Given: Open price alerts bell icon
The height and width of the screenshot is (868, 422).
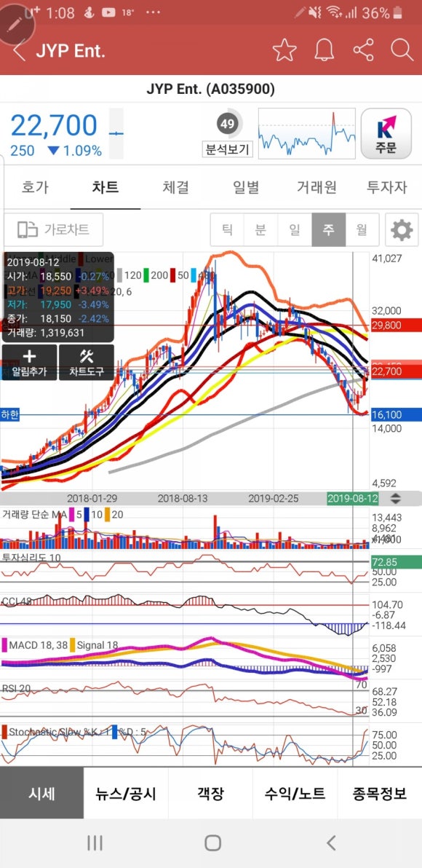Looking at the screenshot, I should click(x=325, y=50).
